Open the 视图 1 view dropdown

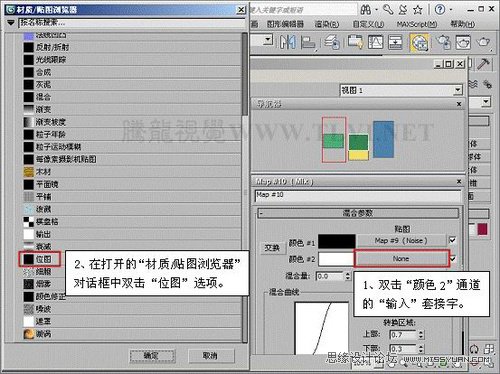(458, 90)
